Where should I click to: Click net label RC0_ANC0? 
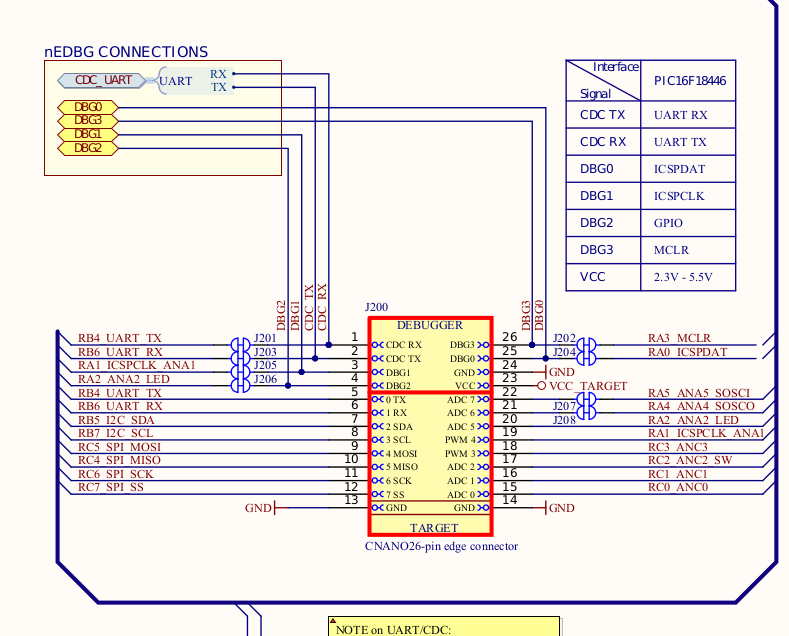[x=678, y=487]
